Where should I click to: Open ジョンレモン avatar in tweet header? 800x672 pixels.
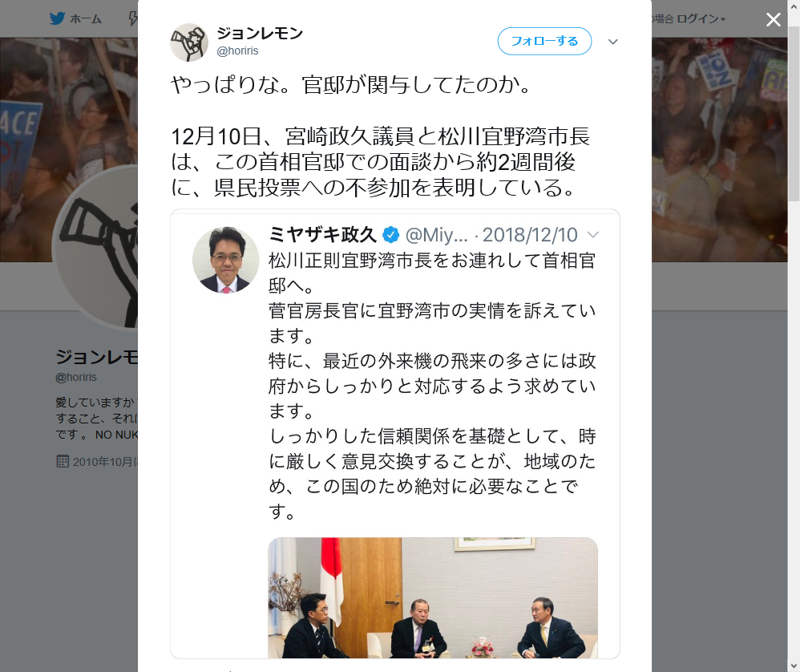[x=189, y=43]
